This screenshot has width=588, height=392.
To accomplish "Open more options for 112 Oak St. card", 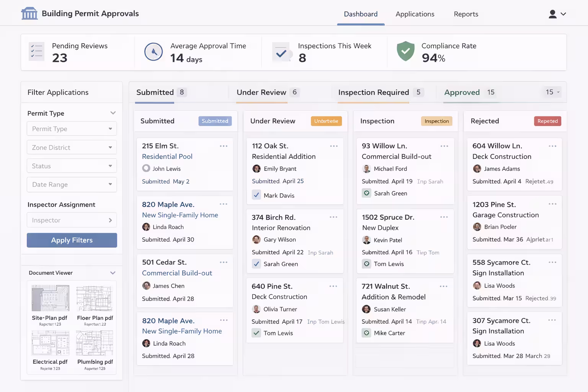I will (x=334, y=146).
